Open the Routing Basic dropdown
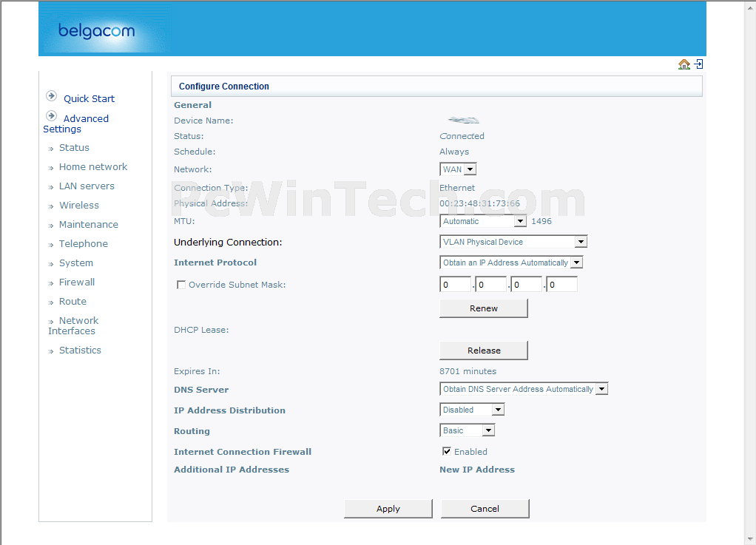 point(468,430)
